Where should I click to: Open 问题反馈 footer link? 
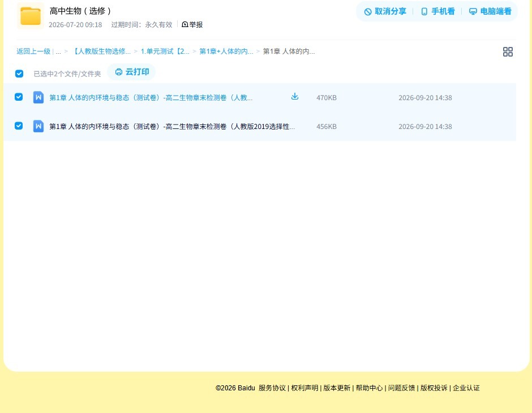click(401, 388)
